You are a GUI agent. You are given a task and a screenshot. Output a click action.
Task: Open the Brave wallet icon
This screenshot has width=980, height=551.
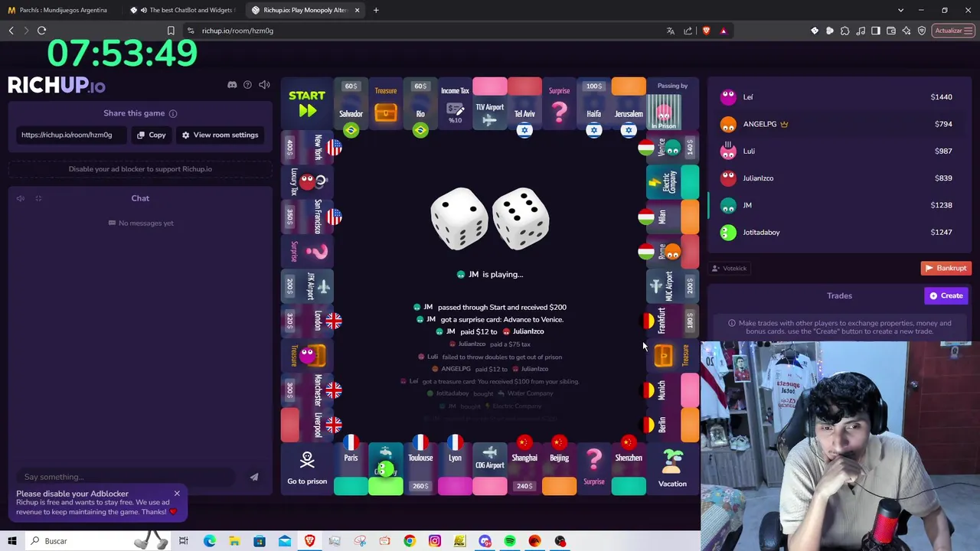tap(891, 31)
